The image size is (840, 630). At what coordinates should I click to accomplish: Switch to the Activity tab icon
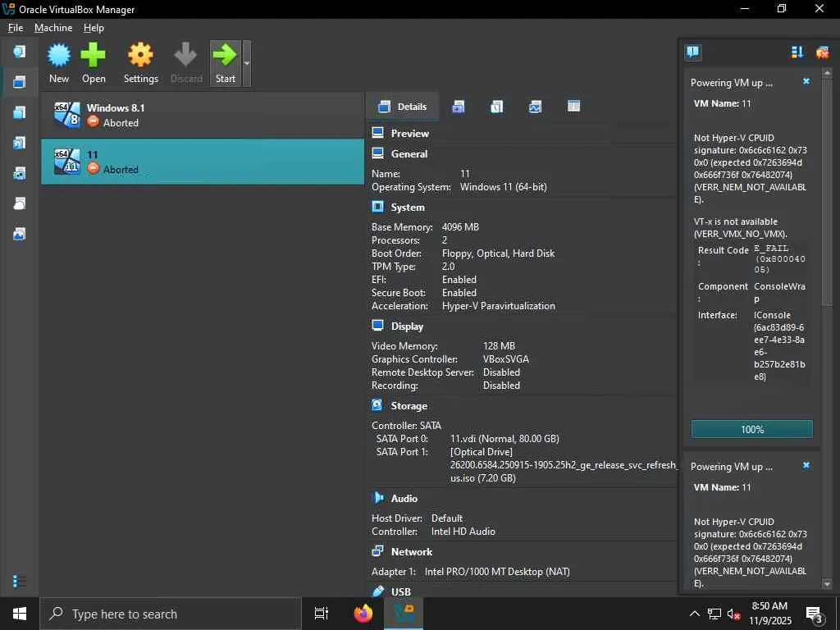(535, 107)
